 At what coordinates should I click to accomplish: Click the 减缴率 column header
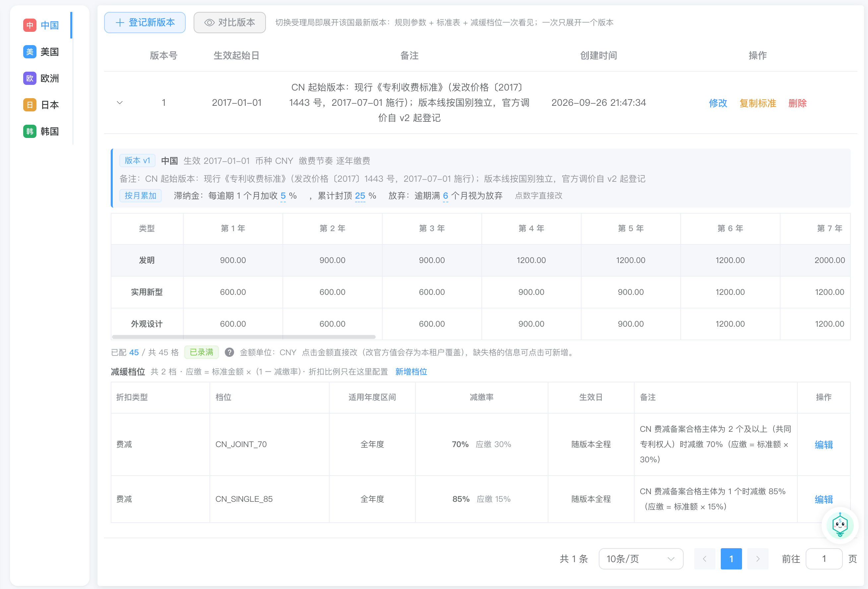point(481,397)
